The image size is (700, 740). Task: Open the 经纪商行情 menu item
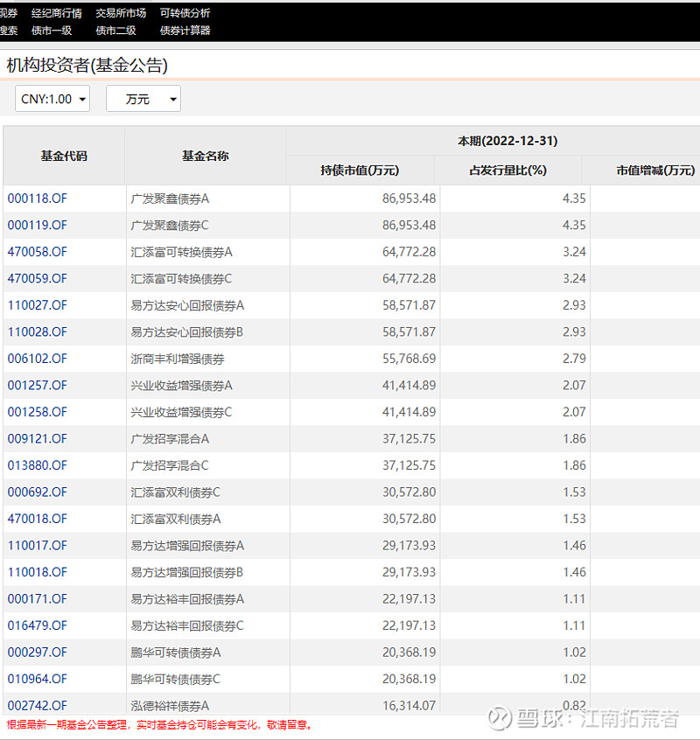click(x=57, y=13)
